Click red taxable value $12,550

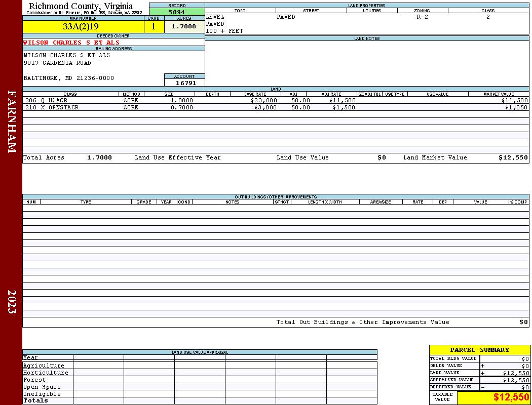tap(511, 397)
